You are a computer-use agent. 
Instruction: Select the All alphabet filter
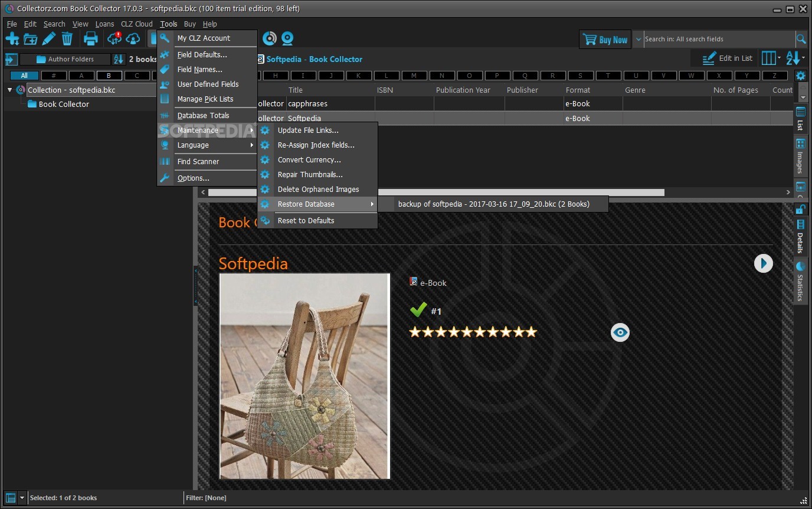[24, 76]
